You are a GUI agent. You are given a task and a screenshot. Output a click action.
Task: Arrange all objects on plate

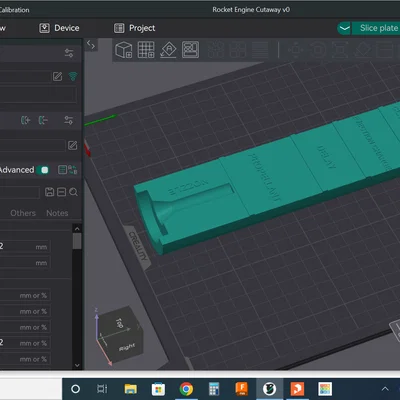tap(190, 50)
